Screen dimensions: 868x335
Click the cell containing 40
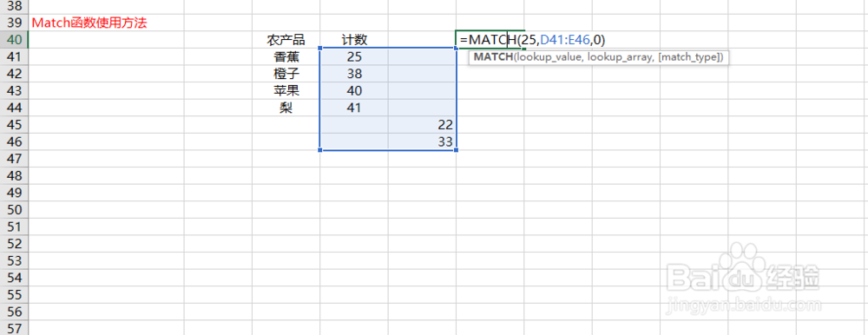pyautogui.click(x=354, y=91)
